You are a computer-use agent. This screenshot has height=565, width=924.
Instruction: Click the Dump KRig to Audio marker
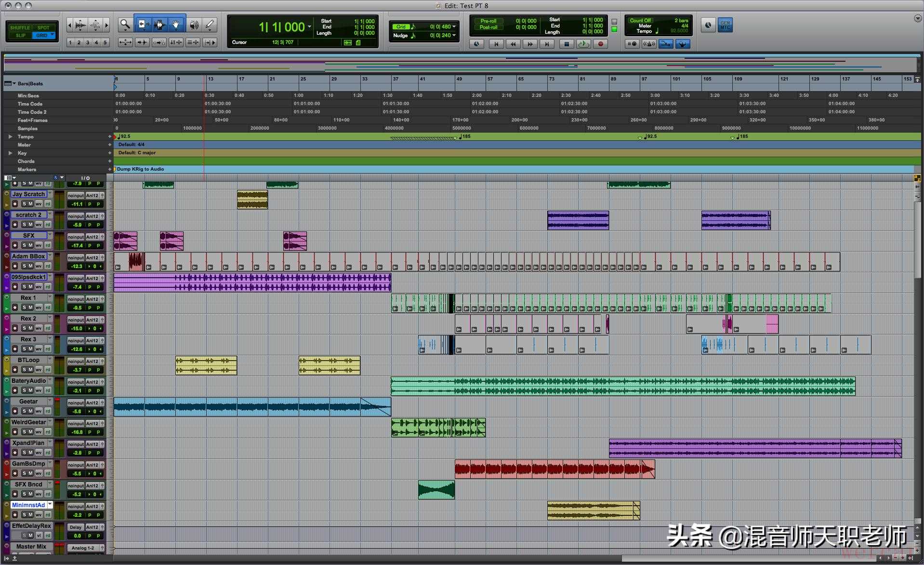(x=140, y=169)
